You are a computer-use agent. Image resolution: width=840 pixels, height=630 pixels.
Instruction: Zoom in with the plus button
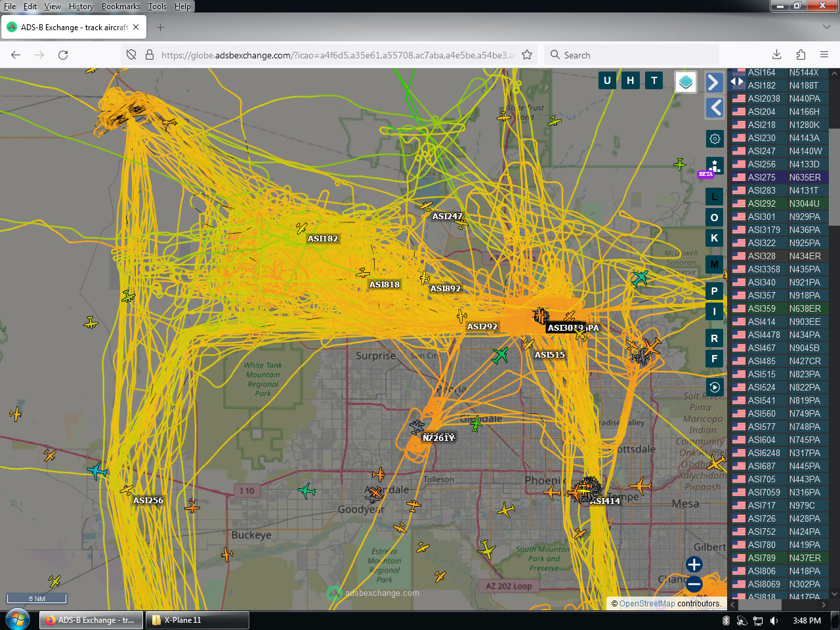694,564
